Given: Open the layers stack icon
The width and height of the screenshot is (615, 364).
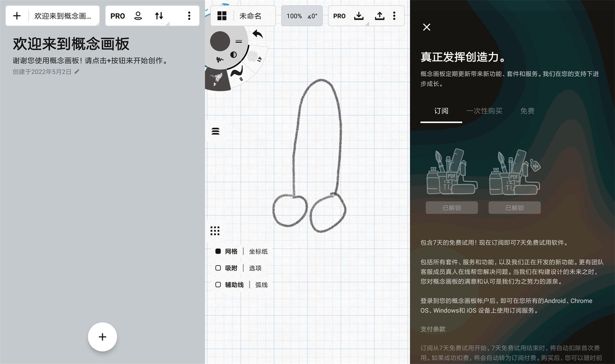Looking at the screenshot, I should (x=215, y=131).
